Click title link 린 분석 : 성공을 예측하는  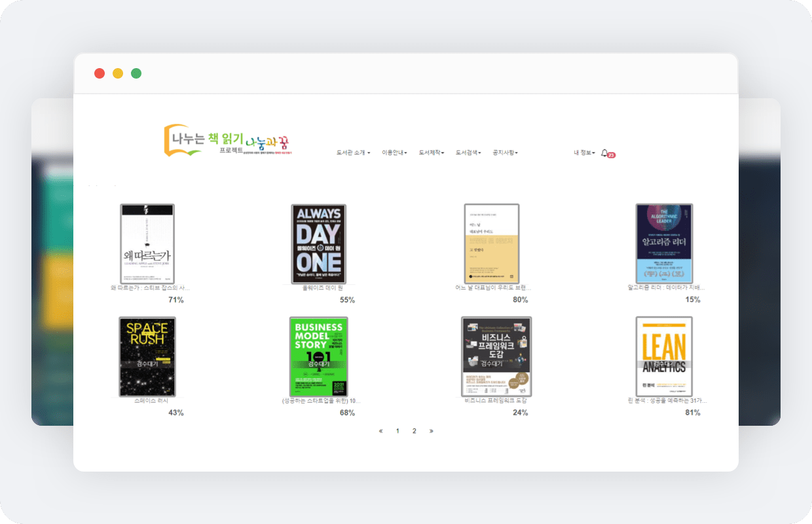(x=667, y=400)
